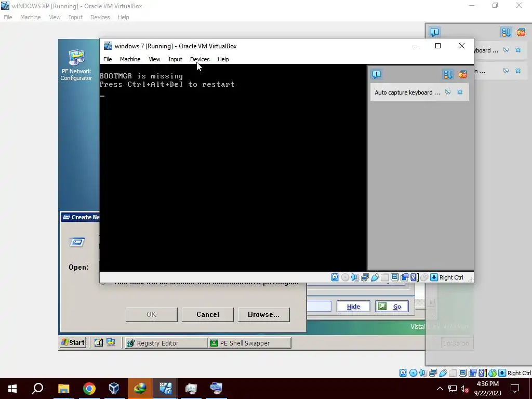Image resolution: width=532 pixels, height=399 pixels.
Task: Toggle notification ordering in wINDOWS XP panel
Action: coord(506,32)
